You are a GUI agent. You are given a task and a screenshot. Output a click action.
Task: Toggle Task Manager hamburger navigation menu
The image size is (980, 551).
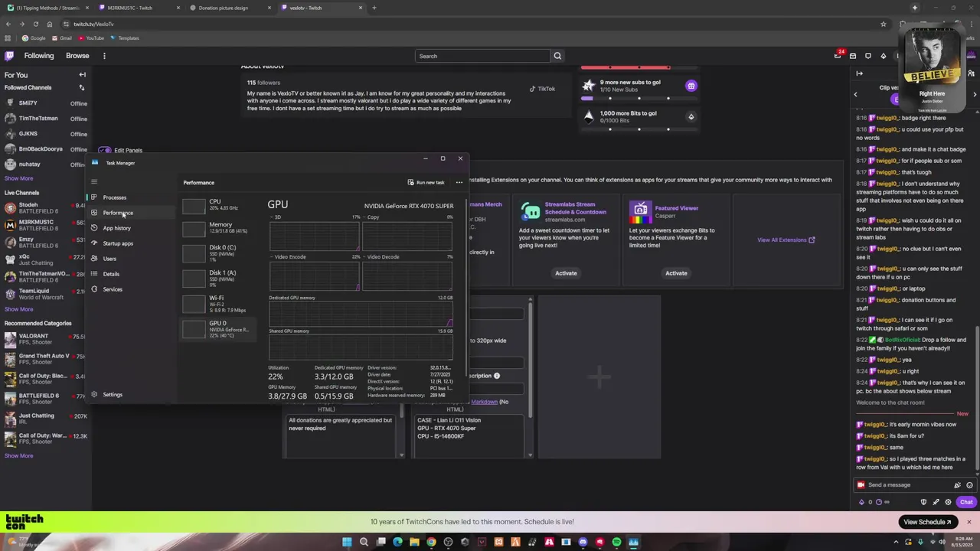click(x=94, y=182)
